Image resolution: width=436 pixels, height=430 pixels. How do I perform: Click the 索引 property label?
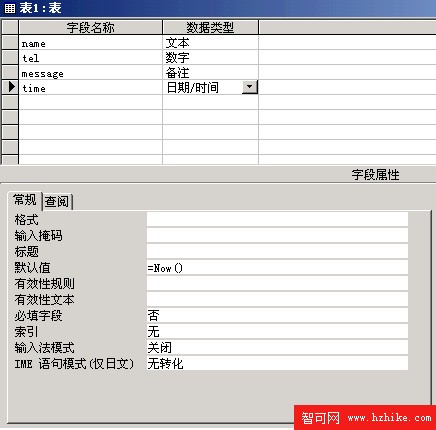click(x=26, y=331)
